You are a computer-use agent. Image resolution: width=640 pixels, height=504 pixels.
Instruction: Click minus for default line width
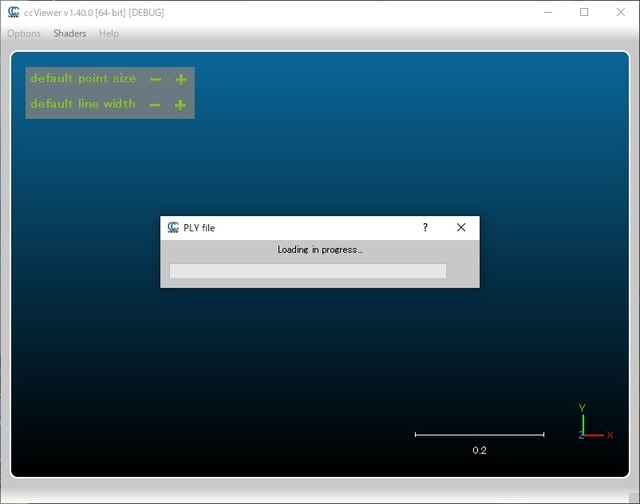155,105
